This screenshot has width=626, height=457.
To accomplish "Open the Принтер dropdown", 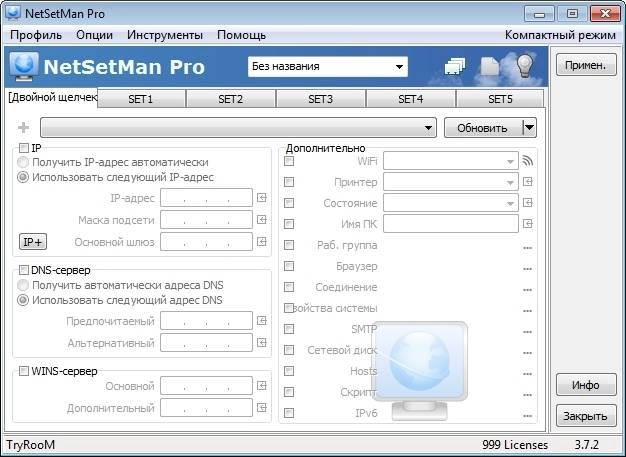I will [451, 182].
